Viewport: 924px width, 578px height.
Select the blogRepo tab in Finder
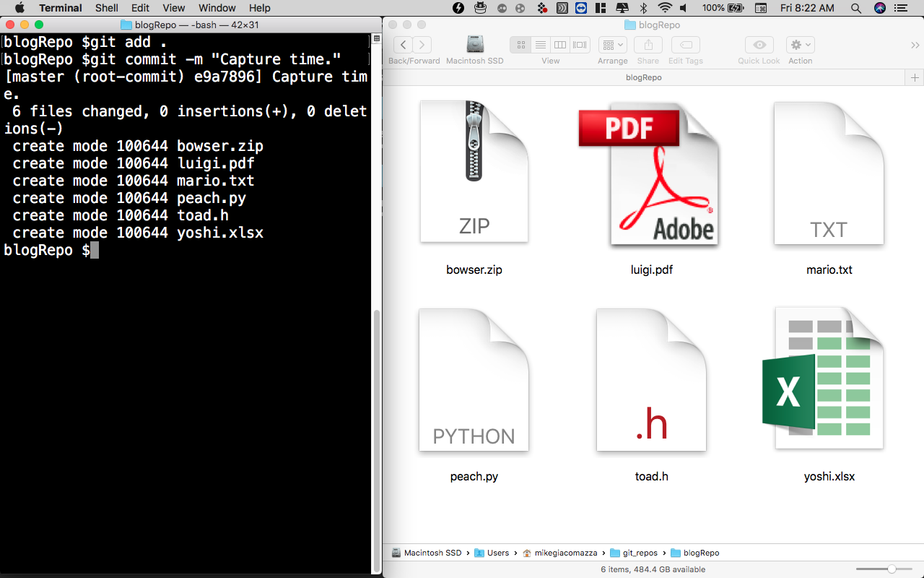pyautogui.click(x=643, y=77)
